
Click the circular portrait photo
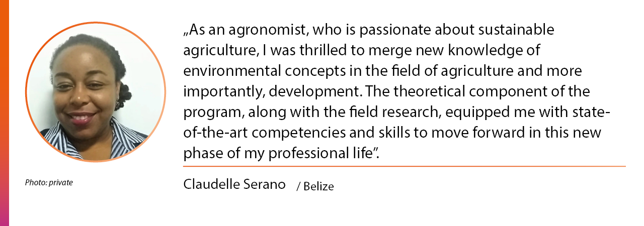[x=96, y=92]
